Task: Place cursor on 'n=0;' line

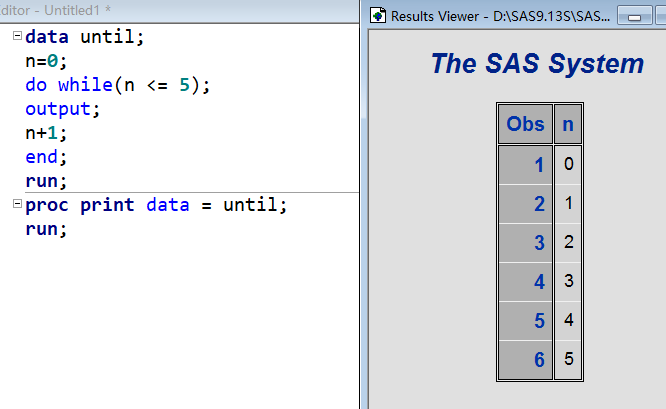Action: coord(46,61)
